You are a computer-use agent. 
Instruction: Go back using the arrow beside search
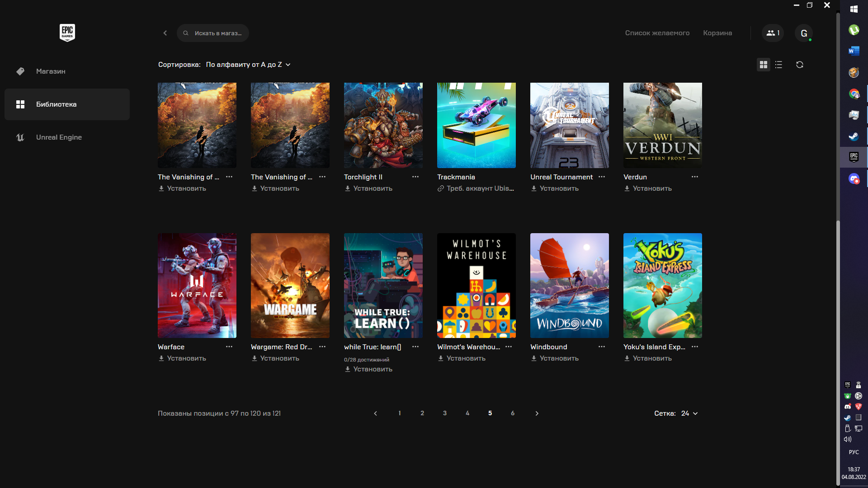click(x=165, y=33)
